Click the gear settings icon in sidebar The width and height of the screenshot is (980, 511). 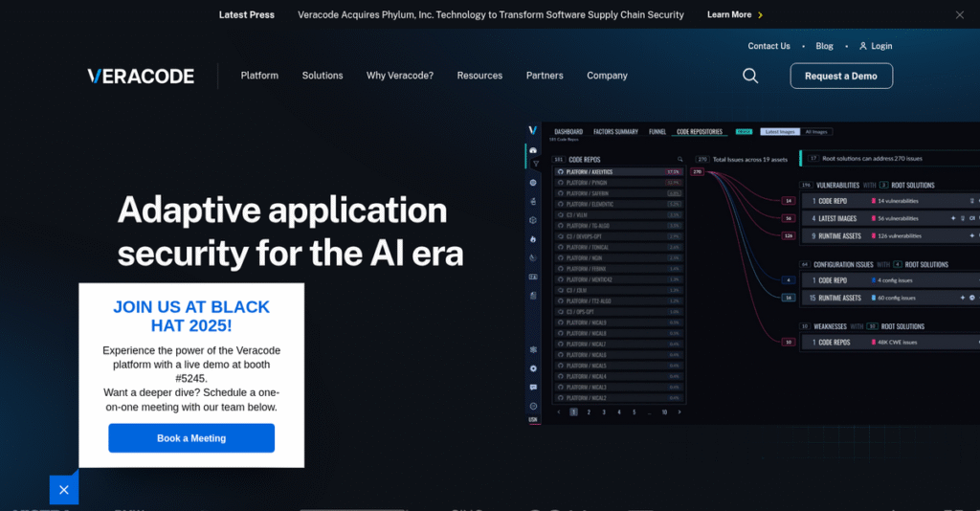tap(533, 368)
